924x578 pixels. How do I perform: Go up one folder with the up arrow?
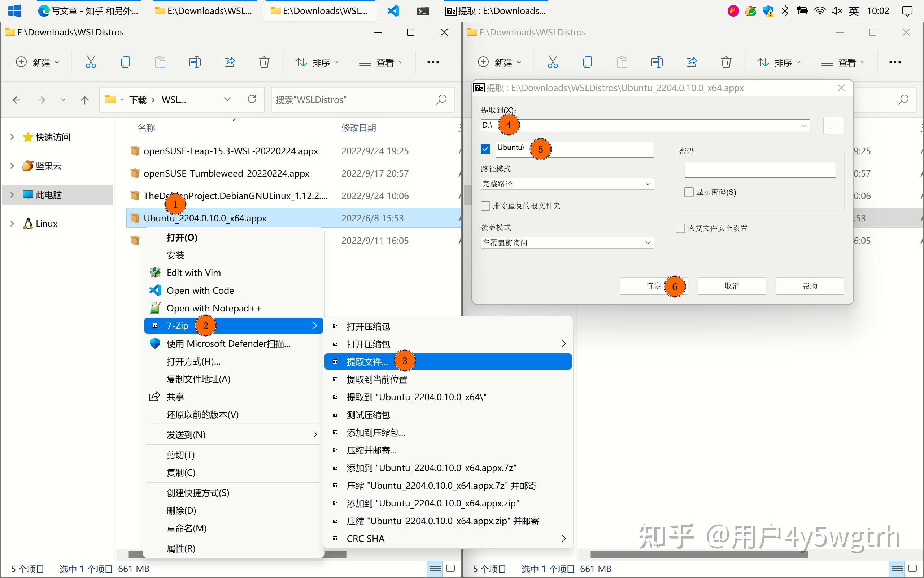tap(85, 100)
